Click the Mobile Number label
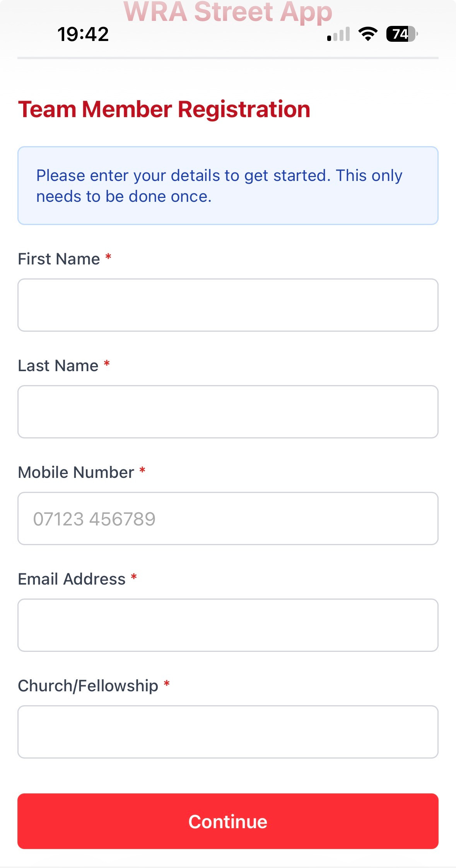This screenshot has height=868, width=456. (x=76, y=472)
